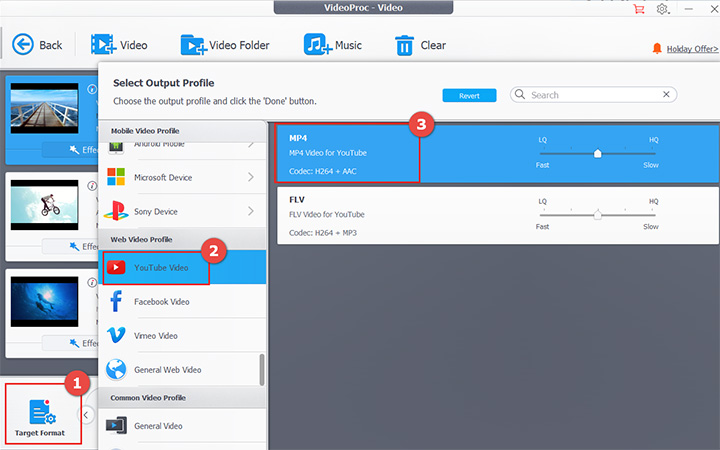
Task: Click the Revert button
Action: tap(469, 96)
